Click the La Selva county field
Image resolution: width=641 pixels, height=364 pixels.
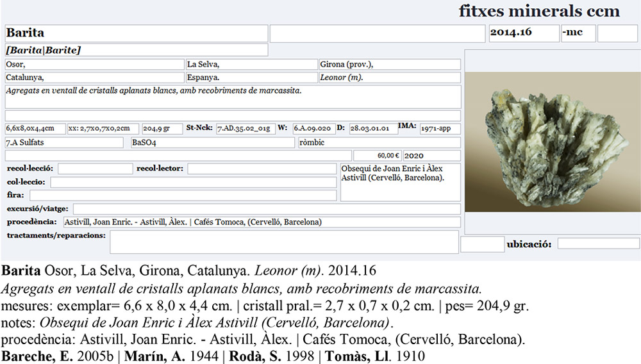(252, 65)
